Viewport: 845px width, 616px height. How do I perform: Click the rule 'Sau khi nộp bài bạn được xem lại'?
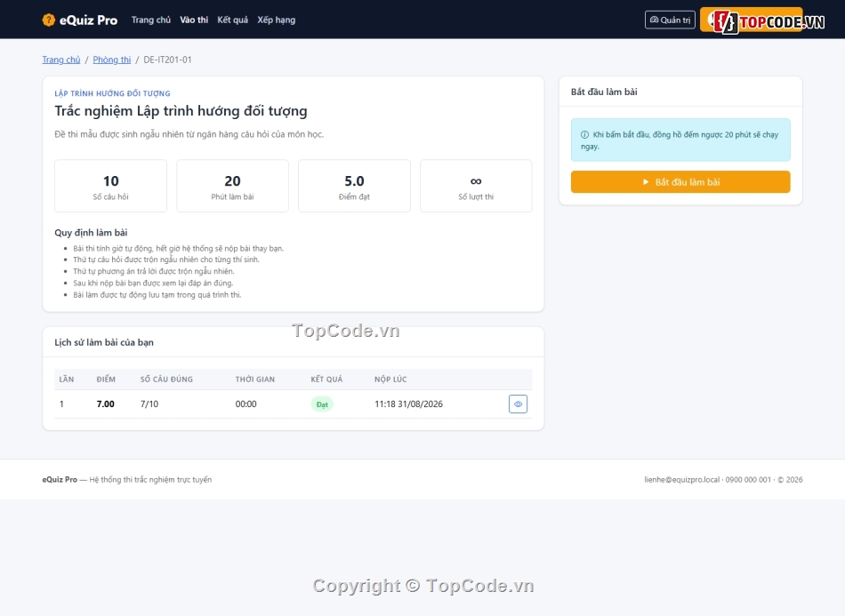coord(153,284)
